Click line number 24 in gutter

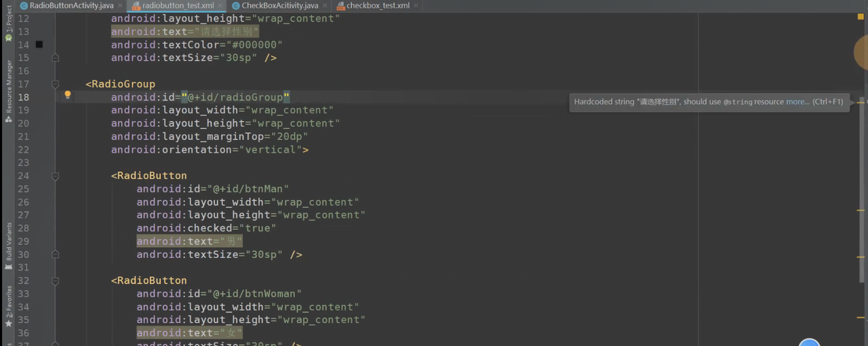point(23,176)
